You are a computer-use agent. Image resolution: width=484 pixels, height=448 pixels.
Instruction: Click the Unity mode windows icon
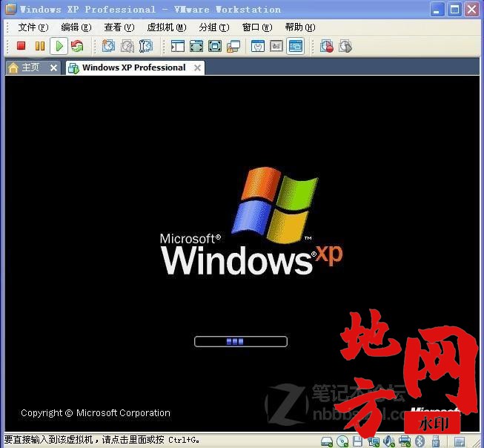(x=233, y=46)
